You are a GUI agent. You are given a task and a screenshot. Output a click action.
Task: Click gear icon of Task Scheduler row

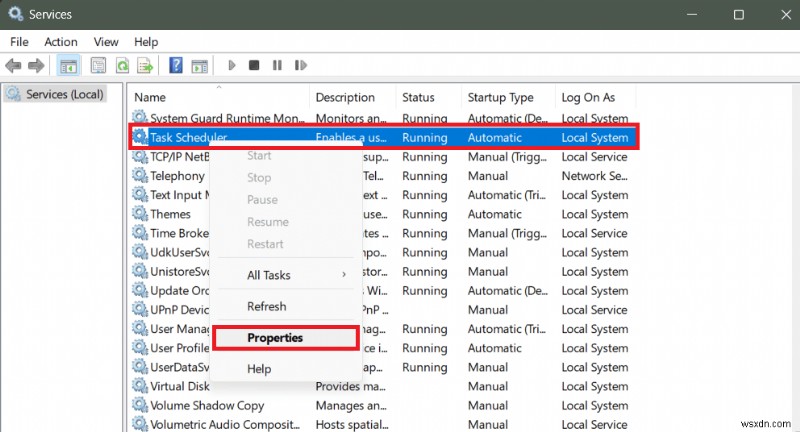tap(140, 137)
